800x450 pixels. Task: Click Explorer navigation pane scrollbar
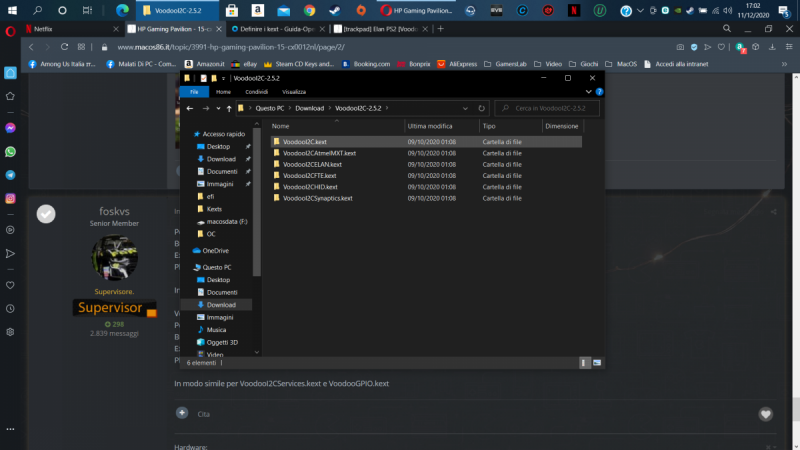pyautogui.click(x=257, y=202)
